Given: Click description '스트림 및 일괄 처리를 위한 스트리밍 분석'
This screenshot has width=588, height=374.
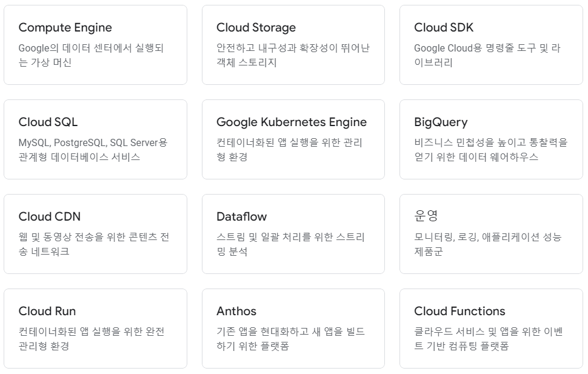Looking at the screenshot, I should point(290,244).
